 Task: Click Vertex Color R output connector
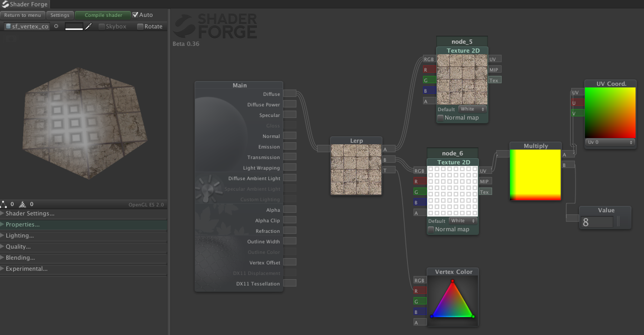pyautogui.click(x=420, y=291)
